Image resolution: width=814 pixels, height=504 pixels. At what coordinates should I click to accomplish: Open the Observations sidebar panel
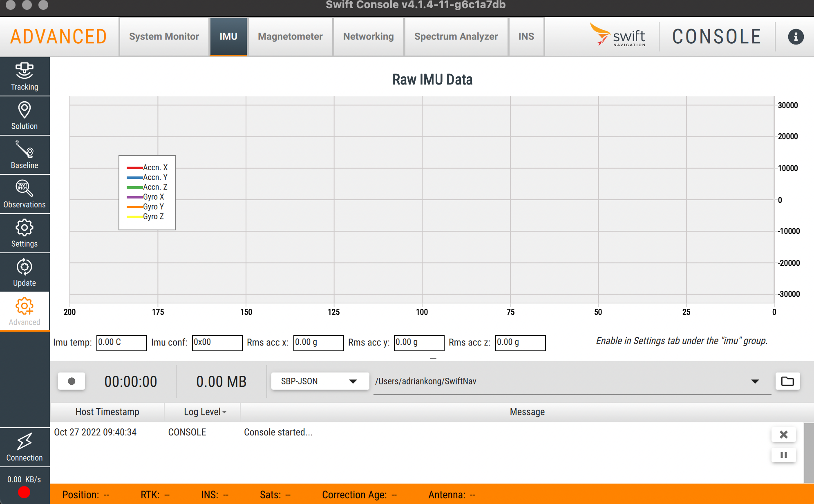click(x=25, y=194)
